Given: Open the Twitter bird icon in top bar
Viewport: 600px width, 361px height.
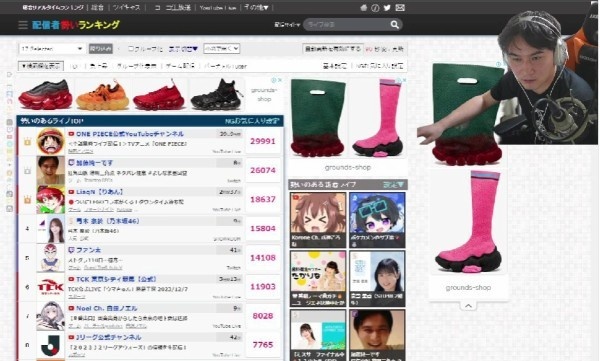Looking at the screenshot, I should point(387,8).
